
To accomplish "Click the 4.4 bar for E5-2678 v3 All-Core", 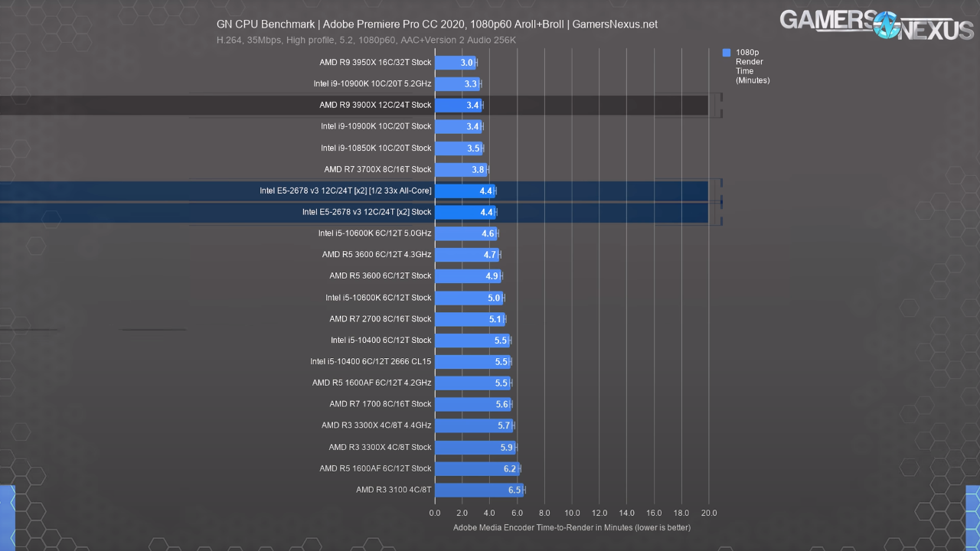I will click(x=465, y=191).
